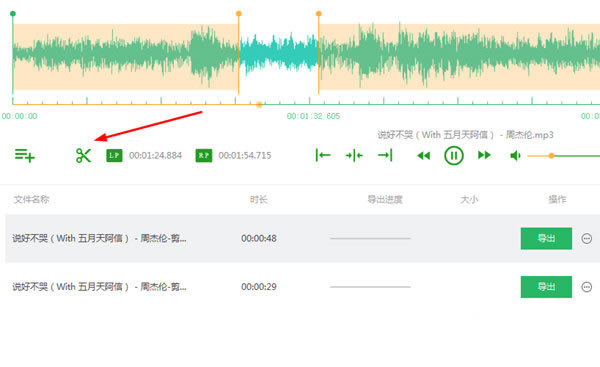Screen dimensions: 600x367
Task: Open more options for 00:00:29 clip
Action: pos(587,287)
